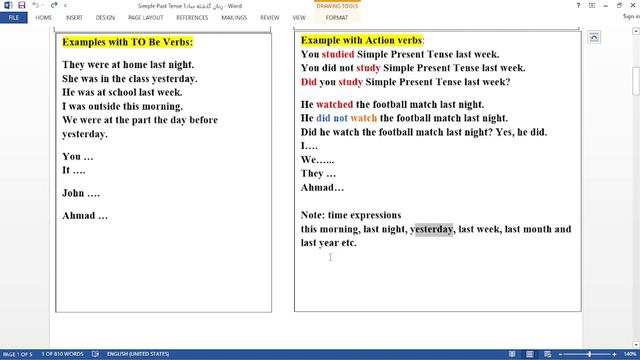Click the Sign in link

(631, 16)
